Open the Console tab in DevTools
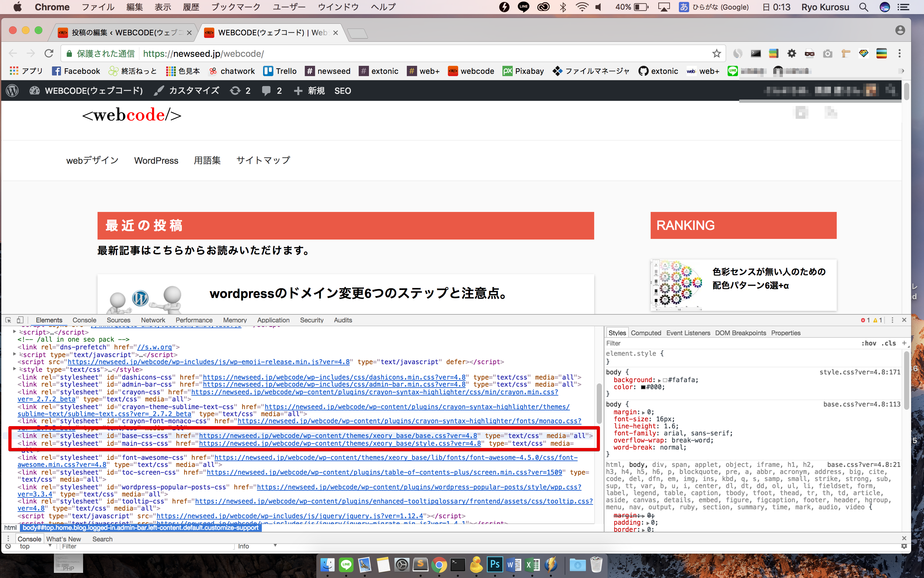 (x=84, y=320)
